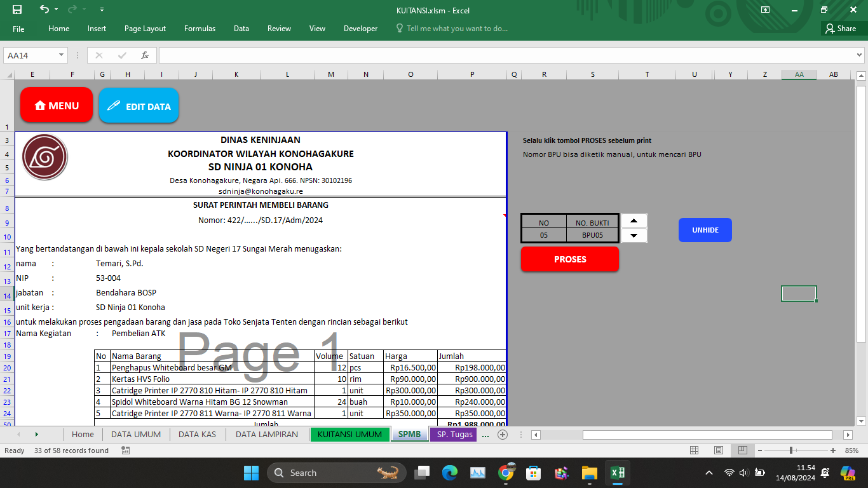The height and width of the screenshot is (488, 868).
Task: Open Ribbon Display Options icon
Action: pos(765,10)
